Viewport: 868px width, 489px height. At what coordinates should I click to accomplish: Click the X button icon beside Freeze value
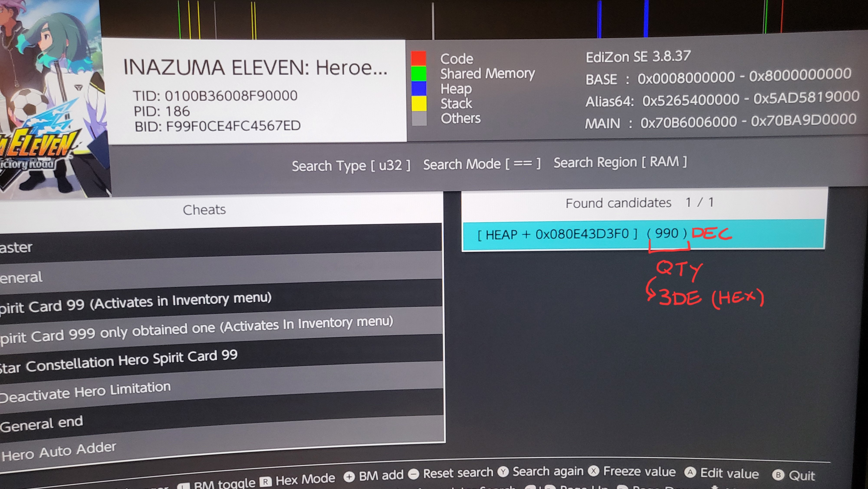point(594,471)
